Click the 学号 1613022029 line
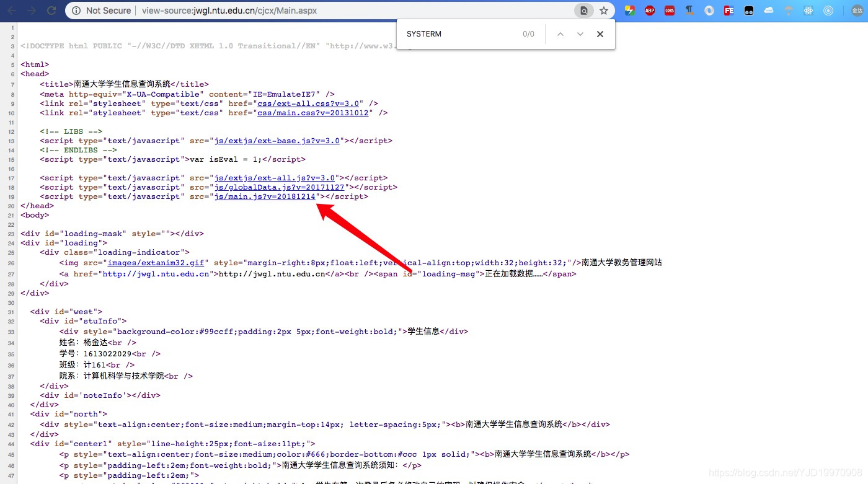The height and width of the screenshot is (484, 868). [x=110, y=353]
